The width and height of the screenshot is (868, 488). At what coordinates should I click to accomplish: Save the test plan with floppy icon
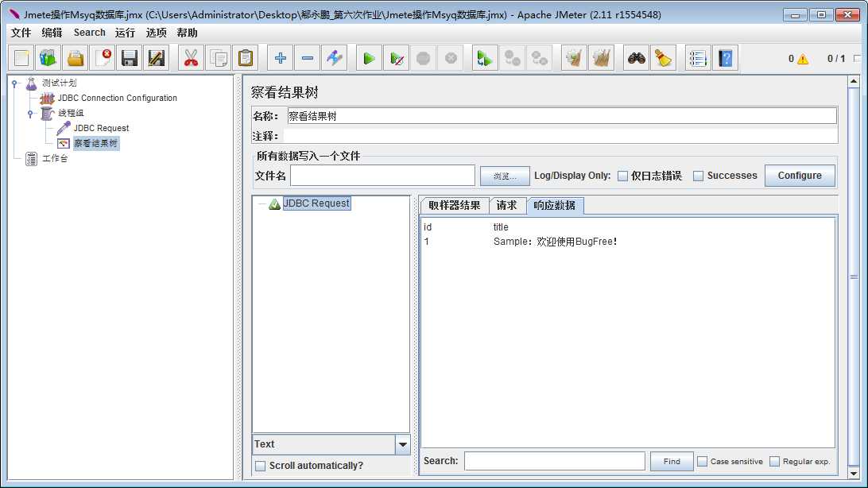(130, 58)
